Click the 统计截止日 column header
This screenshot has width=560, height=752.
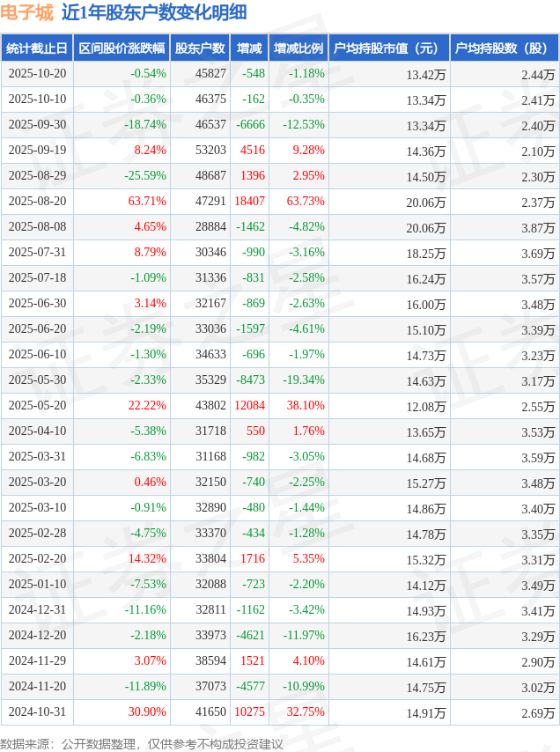37,48
